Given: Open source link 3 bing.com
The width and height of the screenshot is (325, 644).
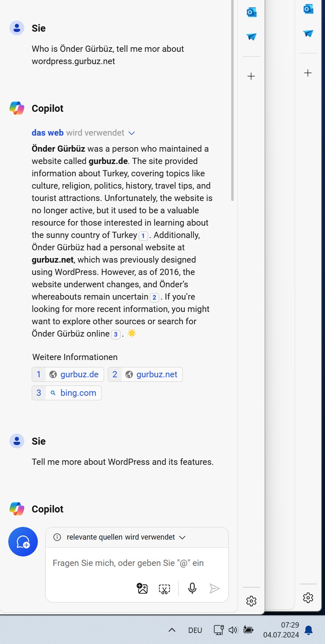Looking at the screenshot, I should tap(67, 393).
